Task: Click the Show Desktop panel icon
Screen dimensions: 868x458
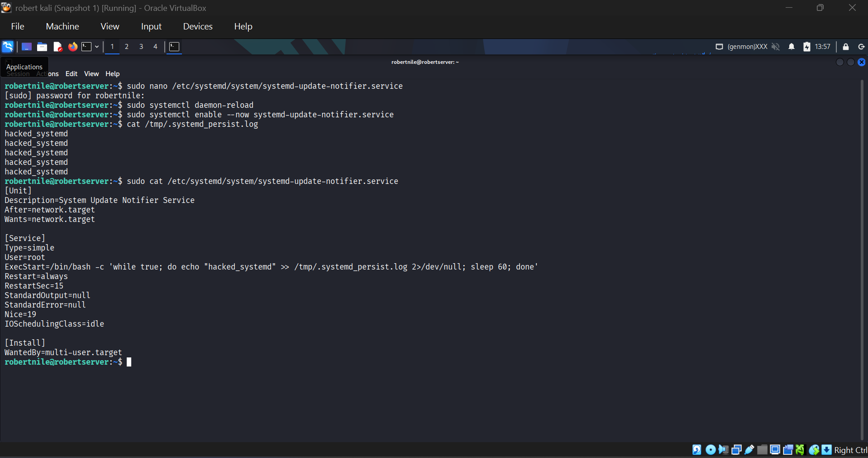Action: pyautogui.click(x=27, y=47)
